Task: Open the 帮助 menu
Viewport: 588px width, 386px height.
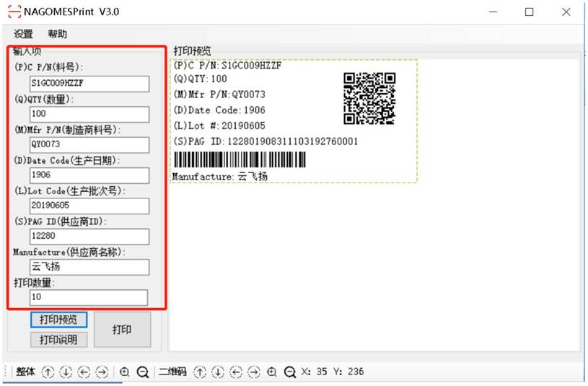Action: pyautogui.click(x=58, y=34)
